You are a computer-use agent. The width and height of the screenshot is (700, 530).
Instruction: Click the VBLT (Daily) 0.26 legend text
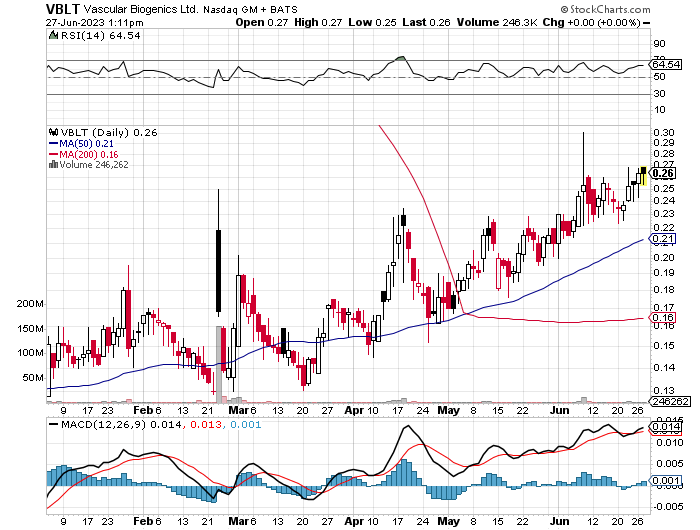(109, 133)
